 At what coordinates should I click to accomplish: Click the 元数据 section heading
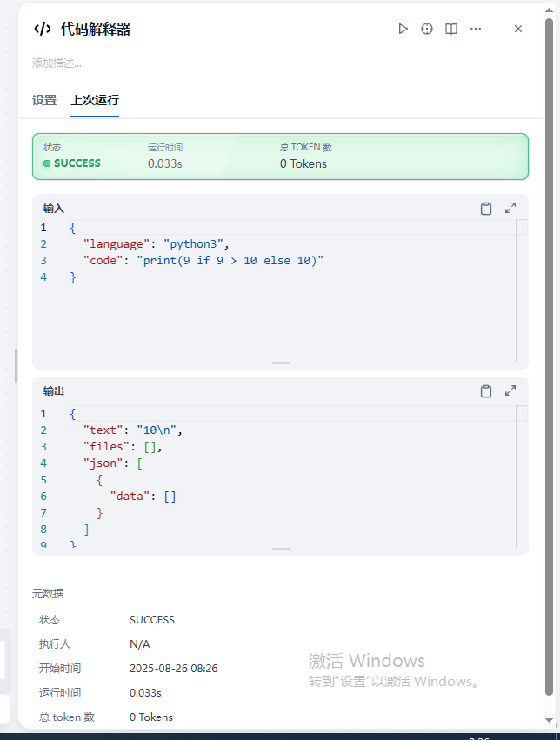pyautogui.click(x=48, y=594)
